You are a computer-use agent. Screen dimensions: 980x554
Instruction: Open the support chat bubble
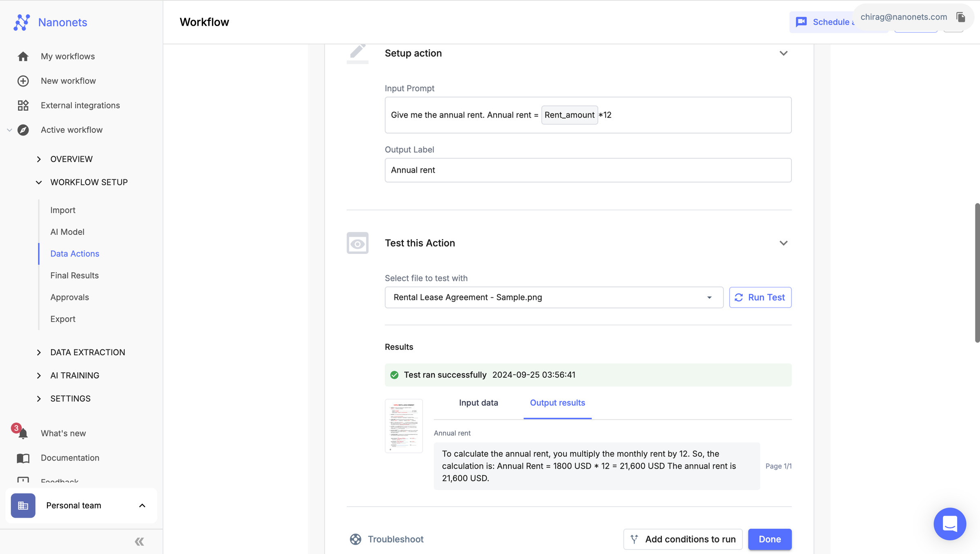coord(949,524)
